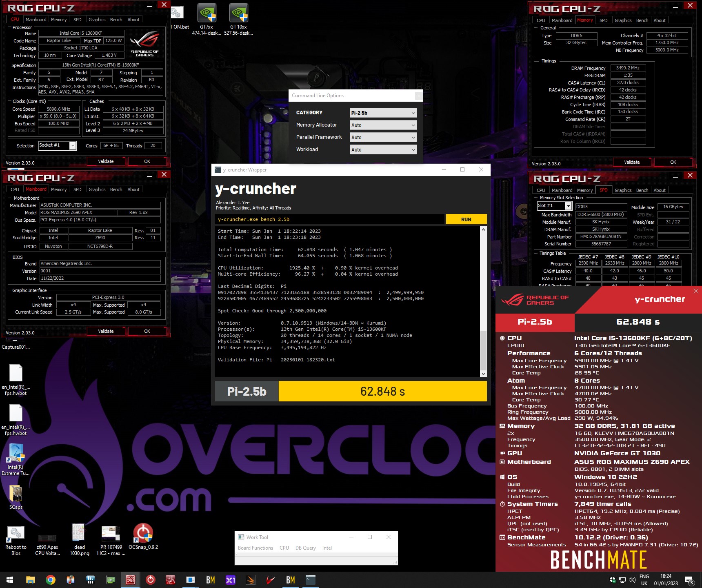Click the DRAM Frequency 3499.2 MHz value
702x588 pixels.
(628, 68)
